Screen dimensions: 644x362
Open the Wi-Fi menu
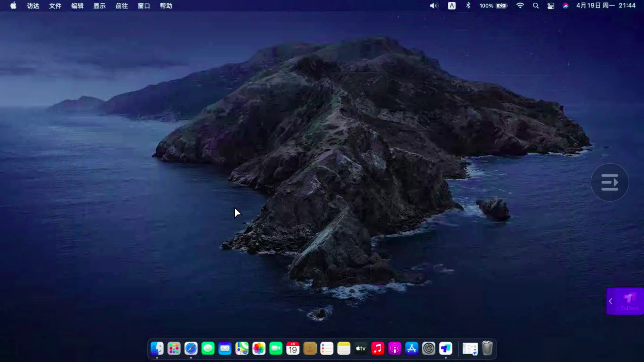point(520,5)
